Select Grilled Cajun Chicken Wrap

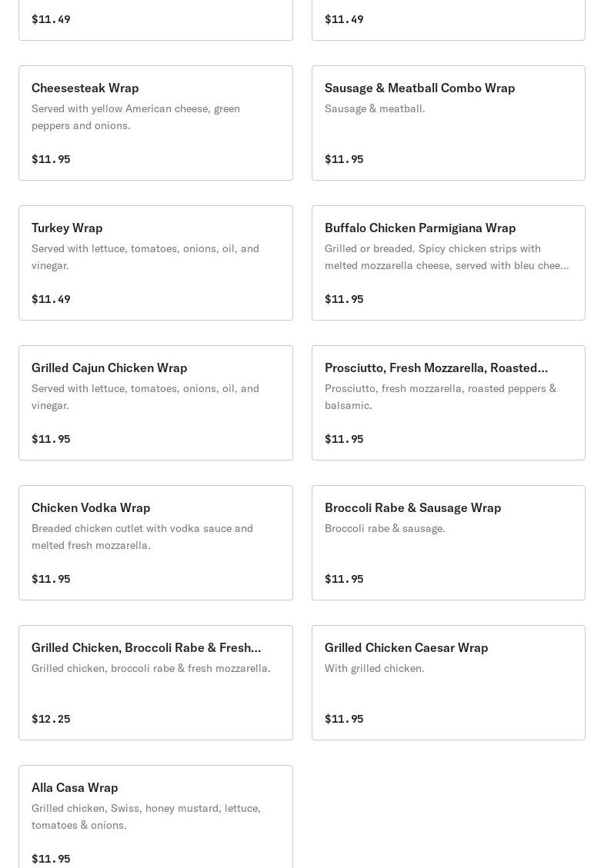(155, 403)
